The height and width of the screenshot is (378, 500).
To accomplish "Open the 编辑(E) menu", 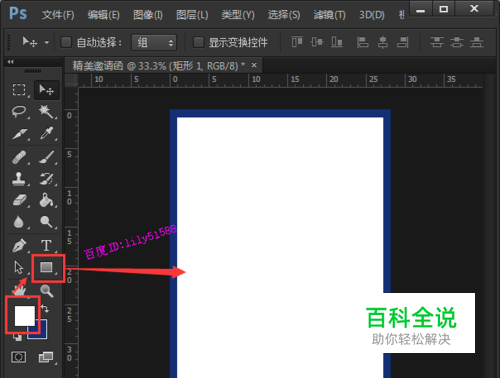I will pyautogui.click(x=103, y=15).
